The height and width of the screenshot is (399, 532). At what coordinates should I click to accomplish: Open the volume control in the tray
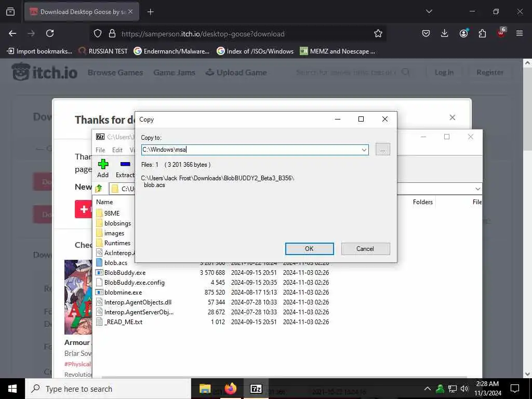click(464, 389)
